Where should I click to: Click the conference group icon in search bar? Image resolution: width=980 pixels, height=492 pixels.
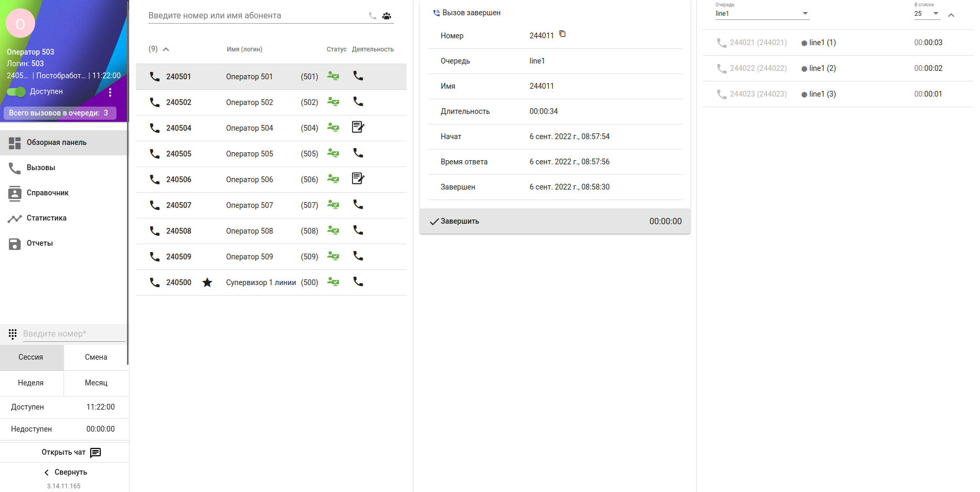tap(387, 16)
